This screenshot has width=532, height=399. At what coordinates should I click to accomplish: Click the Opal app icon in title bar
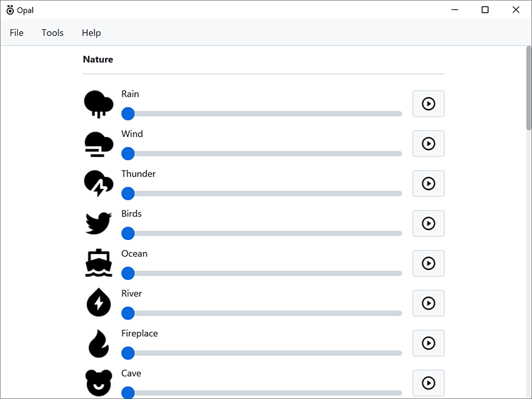(10, 10)
